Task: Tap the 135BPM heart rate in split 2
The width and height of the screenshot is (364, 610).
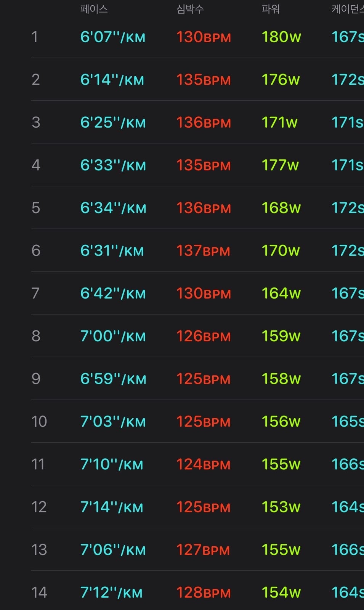Action: tap(204, 80)
